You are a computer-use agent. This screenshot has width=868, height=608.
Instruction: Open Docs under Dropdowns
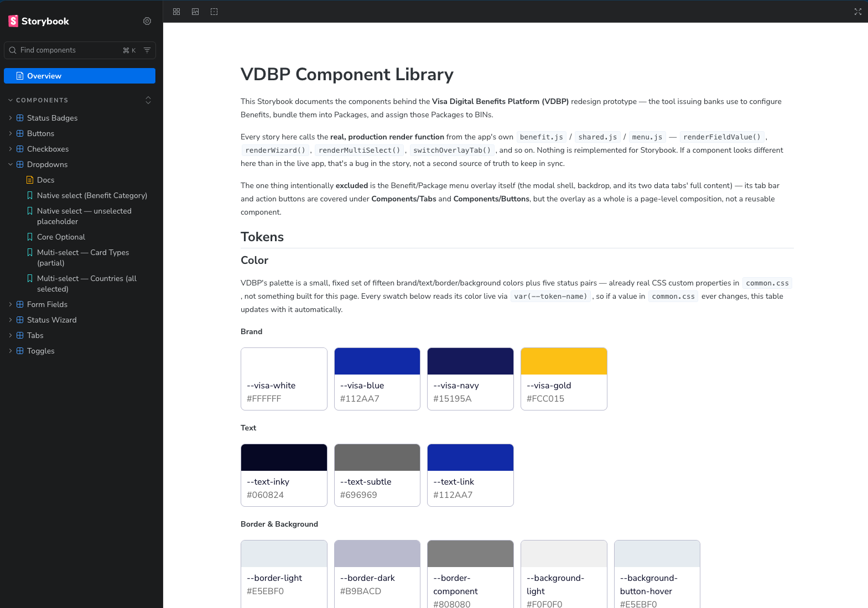pos(80,180)
